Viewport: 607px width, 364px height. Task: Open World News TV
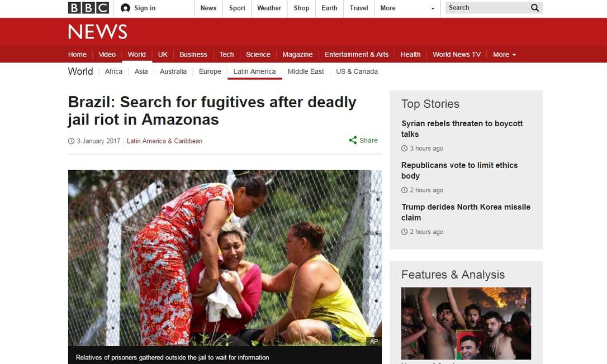[x=457, y=55]
